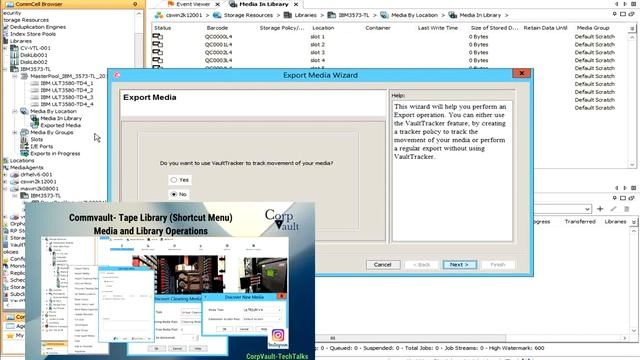Expand the cswin2k12001 MediaAgent node
The height and width of the screenshot is (360, 640).
point(5,182)
